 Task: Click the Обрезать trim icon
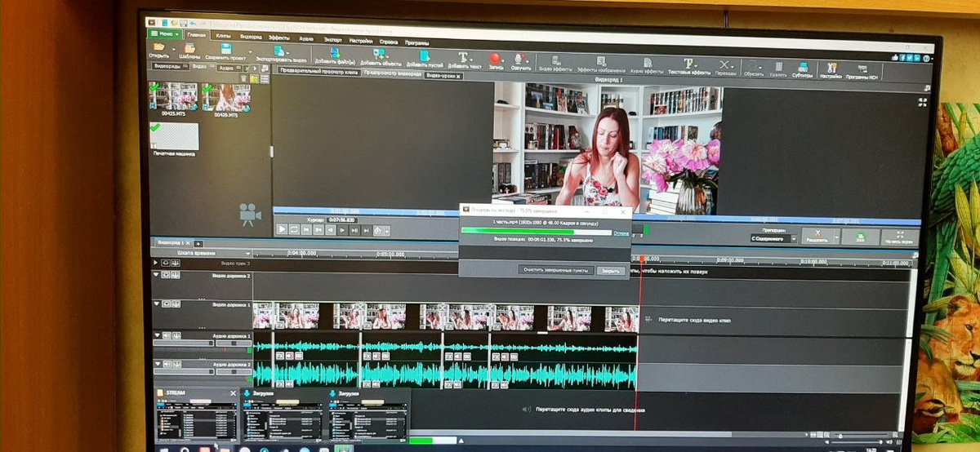coord(754,65)
